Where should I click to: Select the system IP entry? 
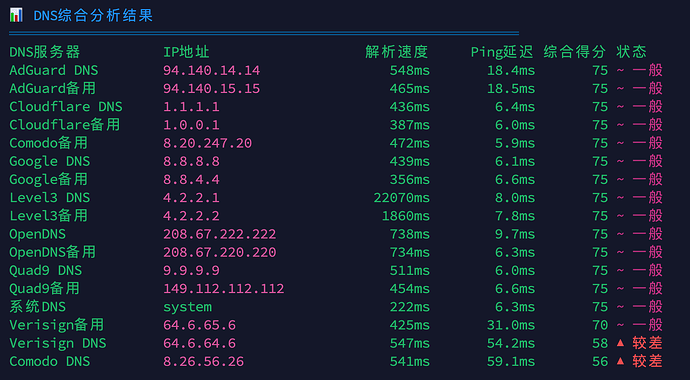pos(187,307)
